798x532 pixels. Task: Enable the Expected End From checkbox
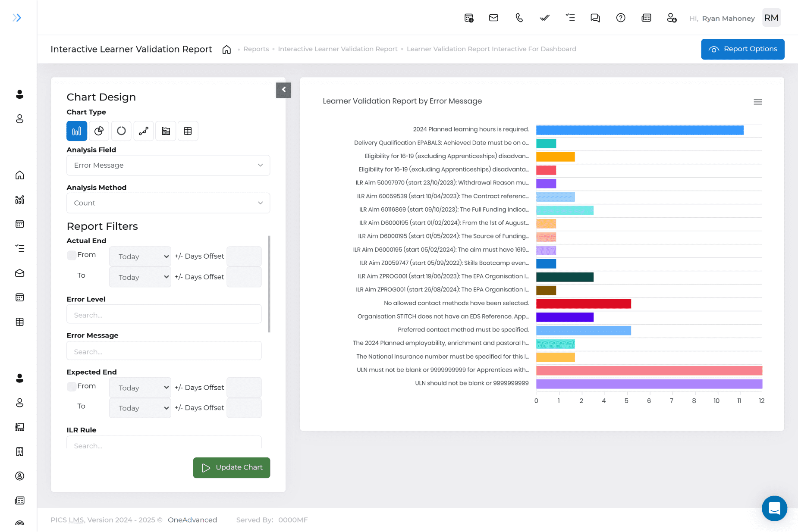[72, 386]
